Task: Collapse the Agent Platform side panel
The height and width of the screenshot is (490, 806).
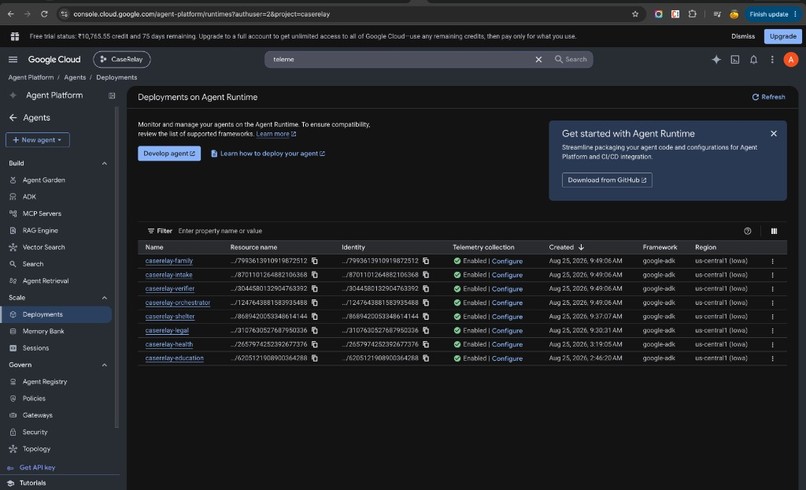Action: click(112, 96)
